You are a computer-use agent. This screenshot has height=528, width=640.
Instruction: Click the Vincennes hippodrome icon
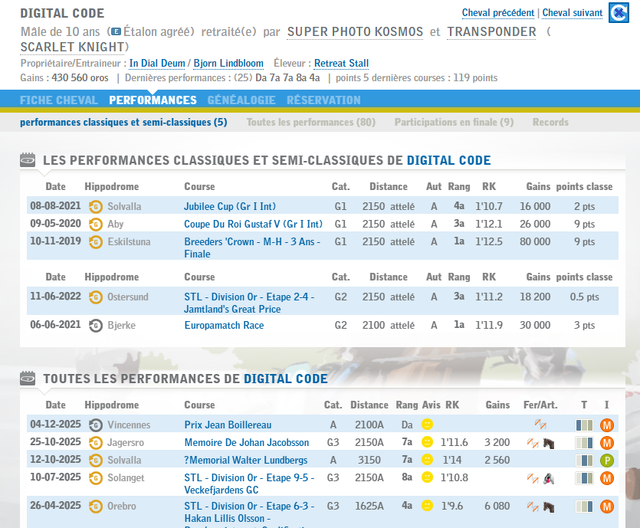[x=96, y=424]
